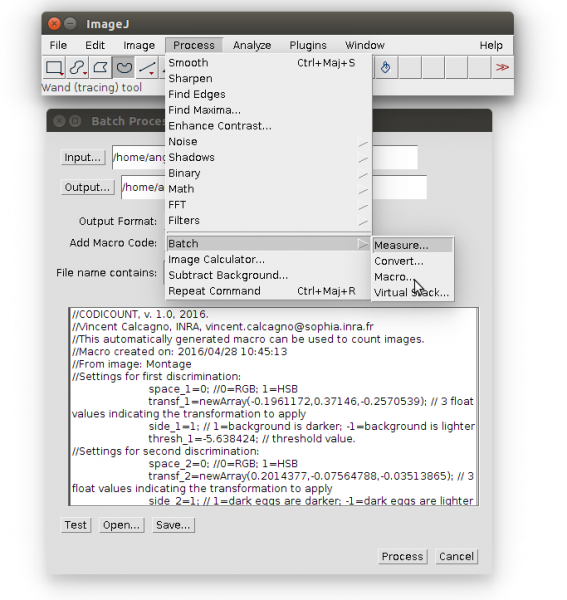The height and width of the screenshot is (600, 567).
Task: Click the Input... button
Action: coord(83,157)
